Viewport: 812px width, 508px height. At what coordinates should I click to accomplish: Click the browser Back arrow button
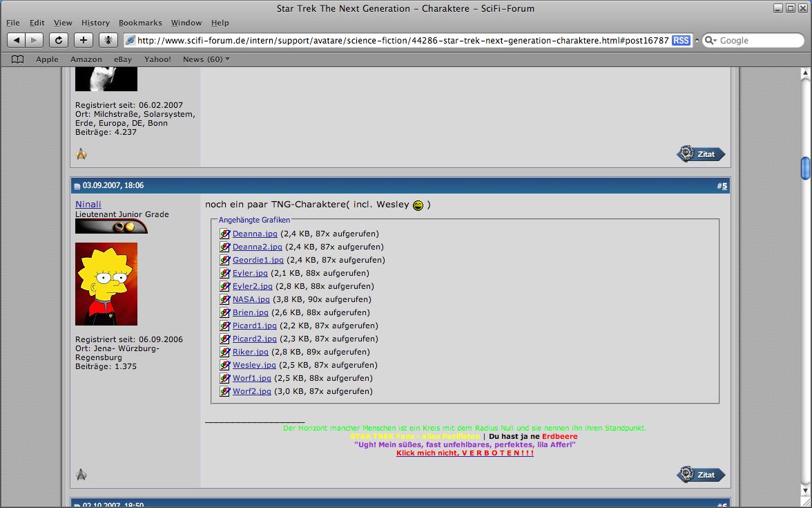(17, 41)
